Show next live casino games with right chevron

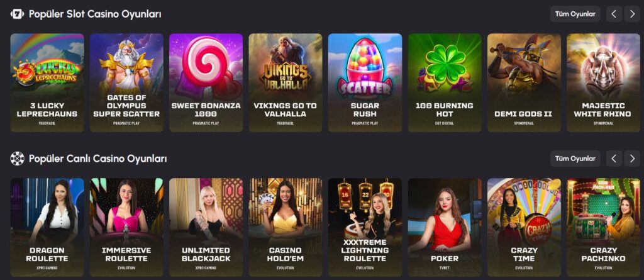pyautogui.click(x=631, y=159)
